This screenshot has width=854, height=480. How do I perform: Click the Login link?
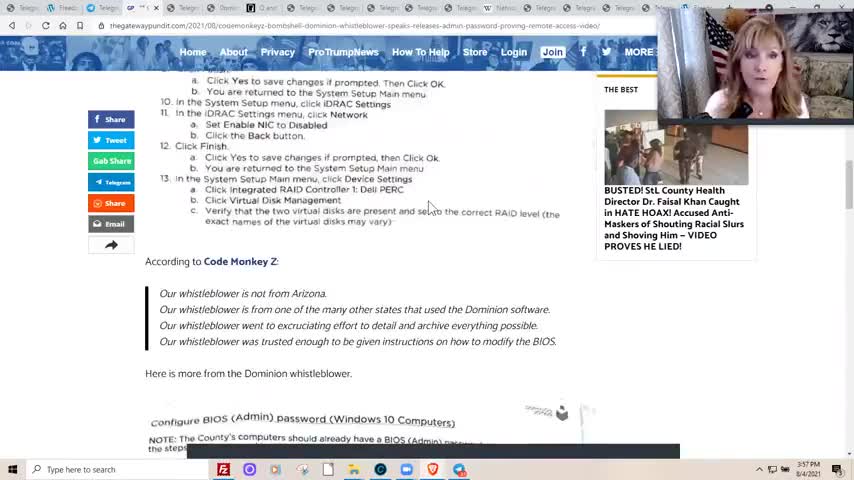514,52
